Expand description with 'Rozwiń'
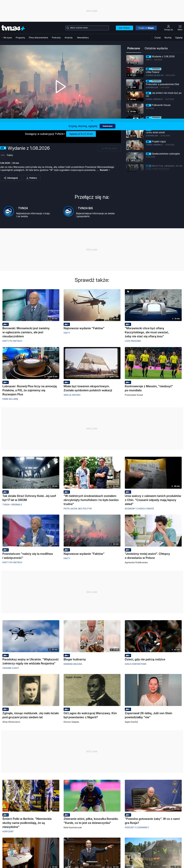 [105, 170]
